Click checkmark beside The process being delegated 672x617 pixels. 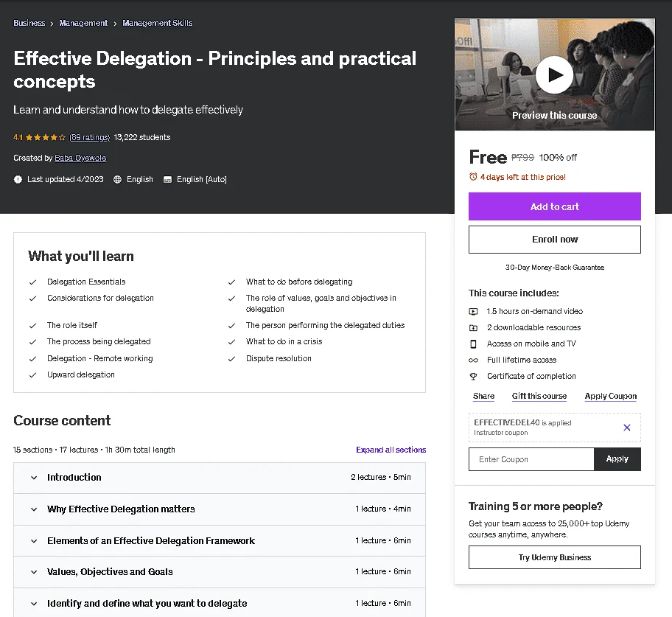32,342
